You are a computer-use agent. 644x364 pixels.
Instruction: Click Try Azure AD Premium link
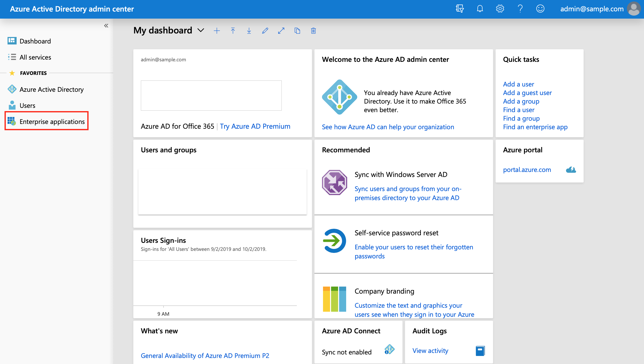tap(255, 126)
